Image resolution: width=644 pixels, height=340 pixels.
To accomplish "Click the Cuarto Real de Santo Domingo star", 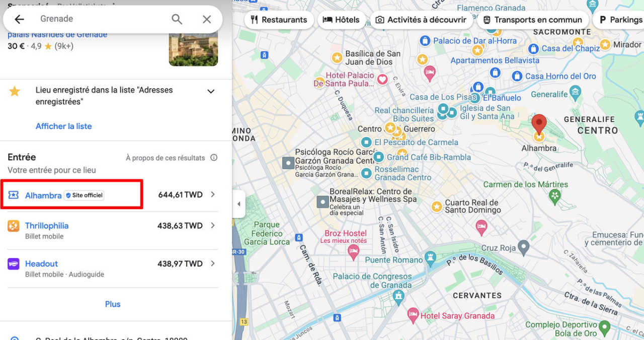I will [x=437, y=206].
